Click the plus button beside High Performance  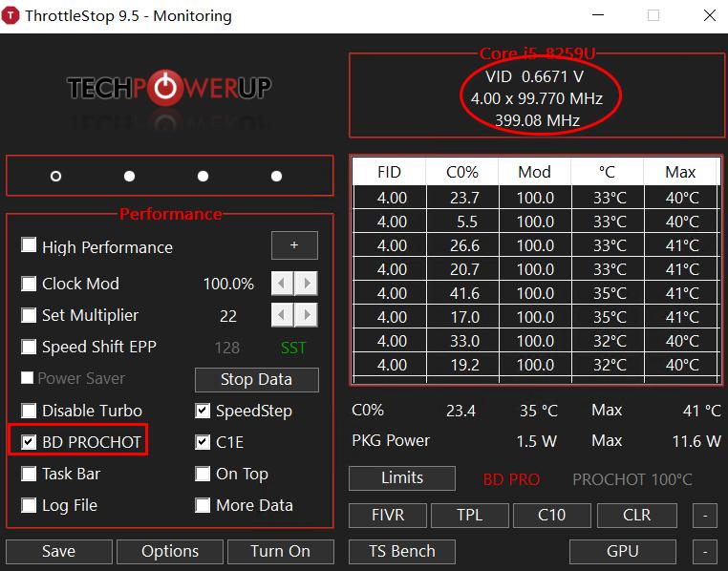[x=294, y=245]
